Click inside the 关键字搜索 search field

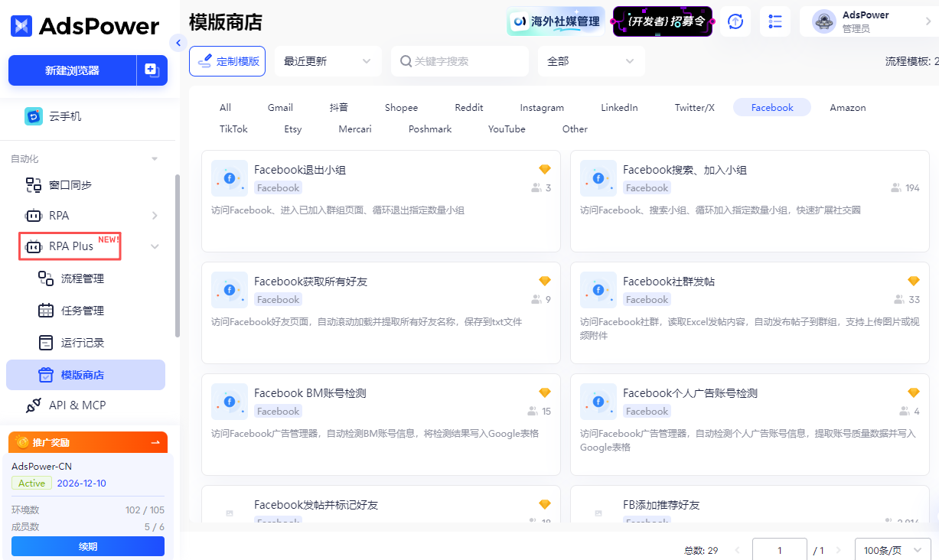tap(459, 60)
